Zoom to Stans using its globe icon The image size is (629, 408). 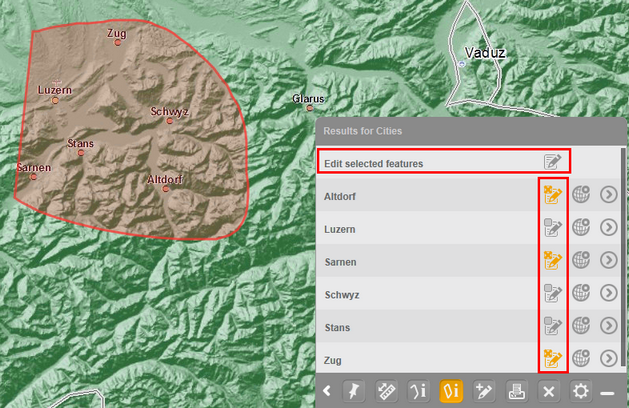pos(581,325)
